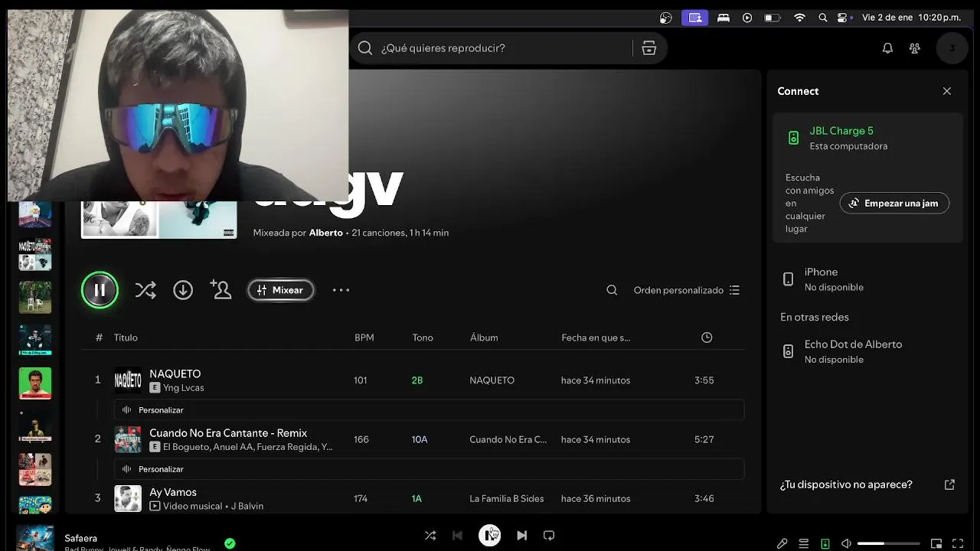Open the three-dots more options menu
980x551 pixels.
click(x=341, y=290)
